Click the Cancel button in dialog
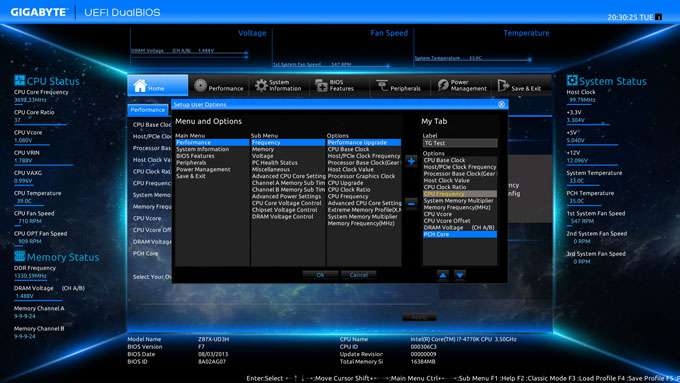Viewport: 680px width, 383px height. [359, 275]
